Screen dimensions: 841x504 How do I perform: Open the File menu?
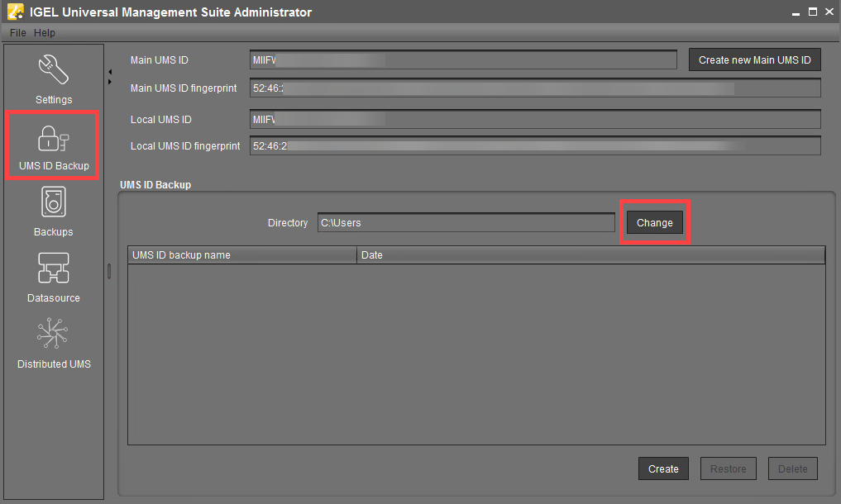coord(18,33)
